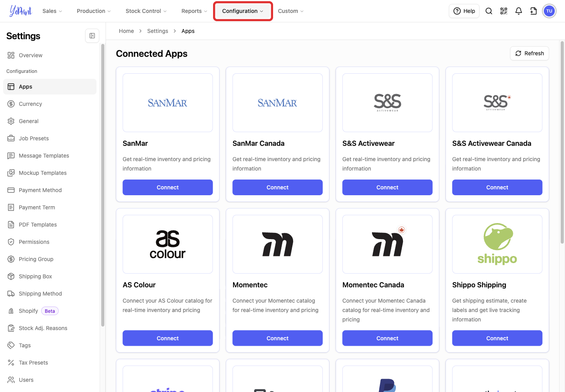Viewport: 565px width, 392px height.
Task: Go to Home breadcrumb link
Action: coord(126,31)
